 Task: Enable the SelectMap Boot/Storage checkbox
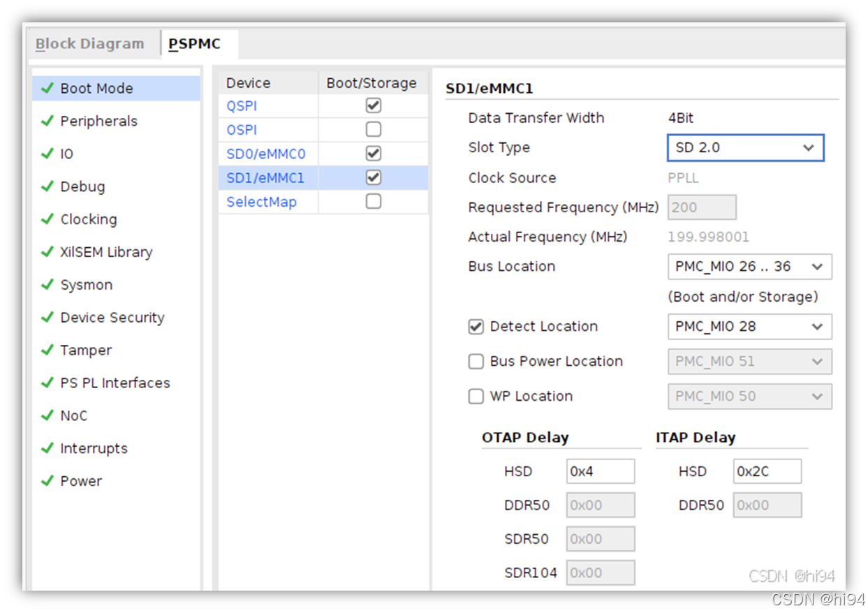pyautogui.click(x=374, y=201)
